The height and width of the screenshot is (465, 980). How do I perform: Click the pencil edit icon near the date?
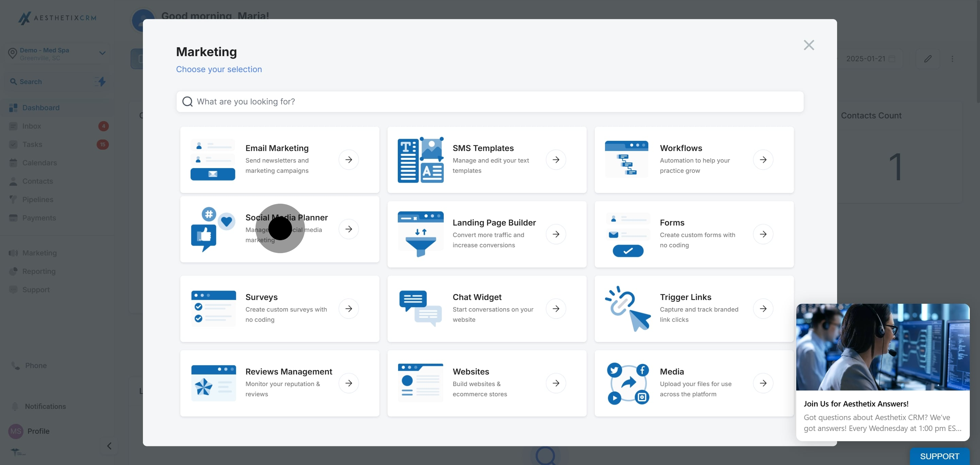coord(928,58)
